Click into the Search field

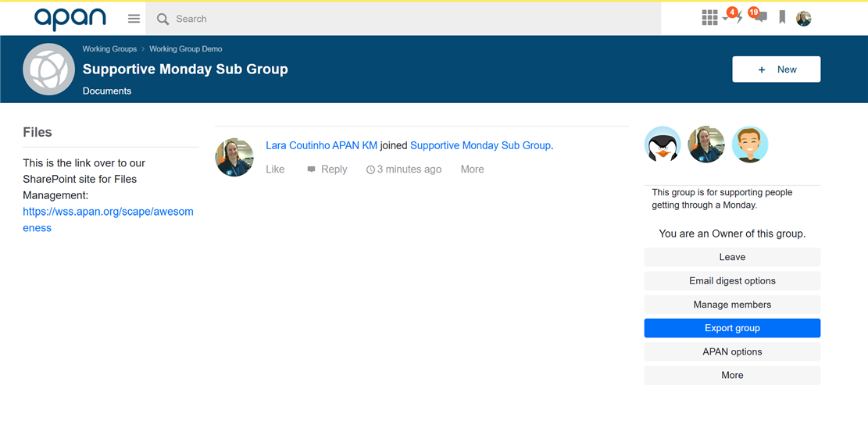[x=403, y=19]
